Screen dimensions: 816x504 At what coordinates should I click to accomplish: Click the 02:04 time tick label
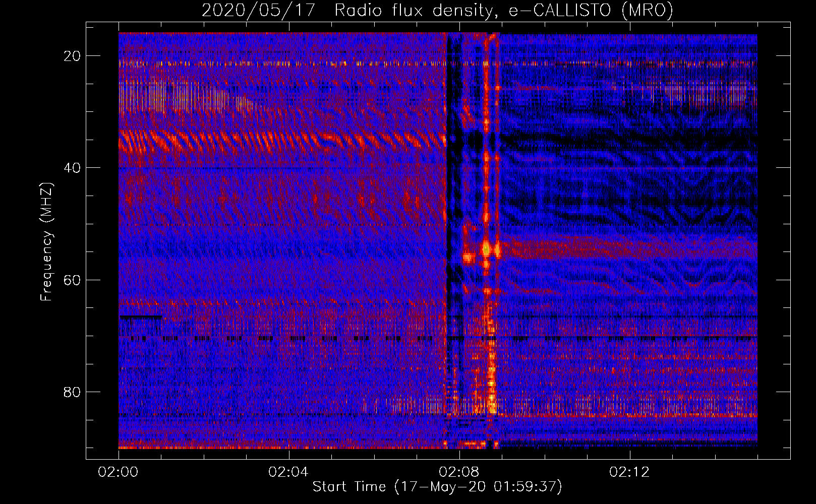click(x=288, y=472)
